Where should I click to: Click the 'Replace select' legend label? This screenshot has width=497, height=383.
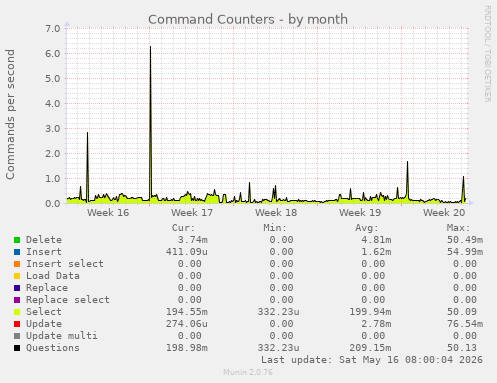68,300
